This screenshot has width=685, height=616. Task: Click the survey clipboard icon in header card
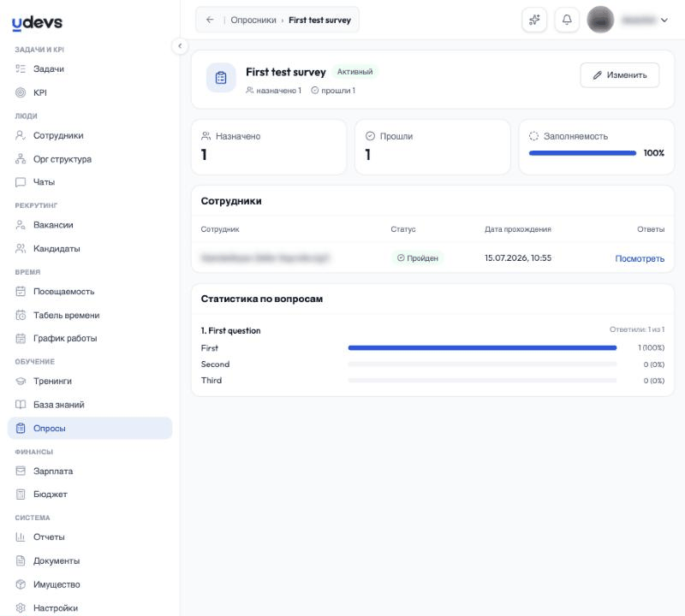[221, 78]
